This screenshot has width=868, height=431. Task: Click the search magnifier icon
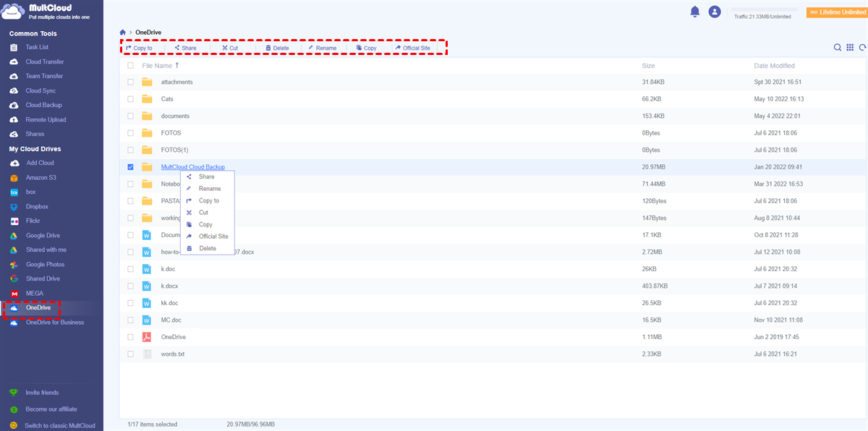point(838,47)
